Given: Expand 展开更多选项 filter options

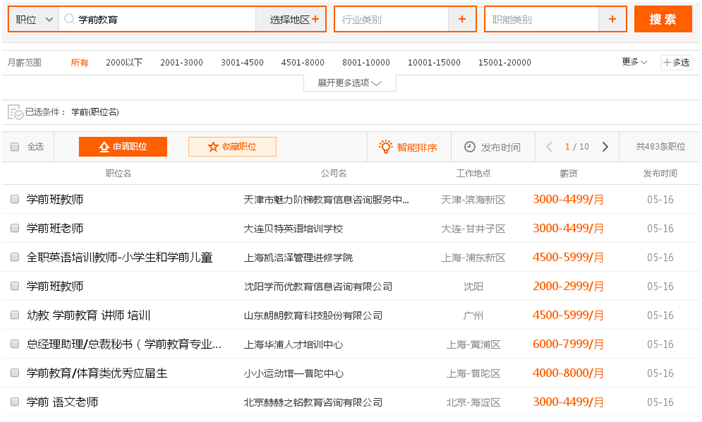Looking at the screenshot, I should click(349, 83).
